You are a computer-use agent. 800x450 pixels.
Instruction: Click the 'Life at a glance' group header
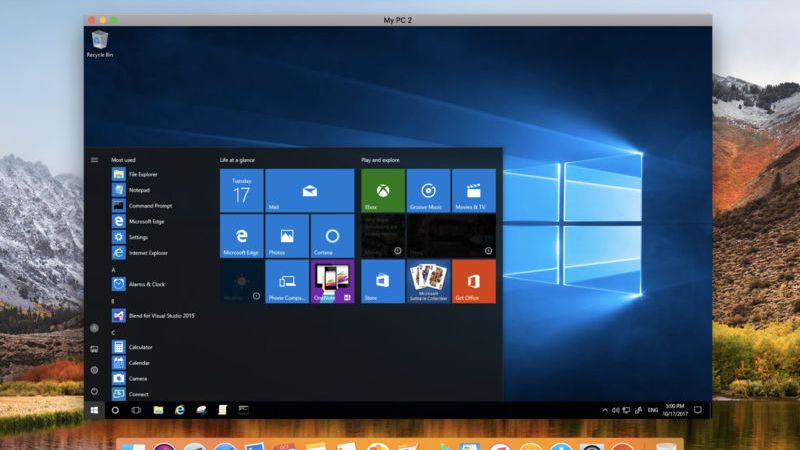pos(237,160)
